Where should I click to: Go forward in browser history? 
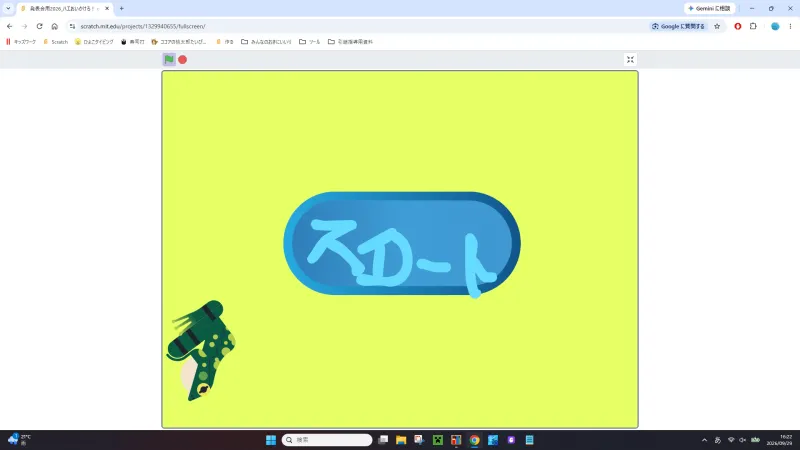tap(24, 26)
